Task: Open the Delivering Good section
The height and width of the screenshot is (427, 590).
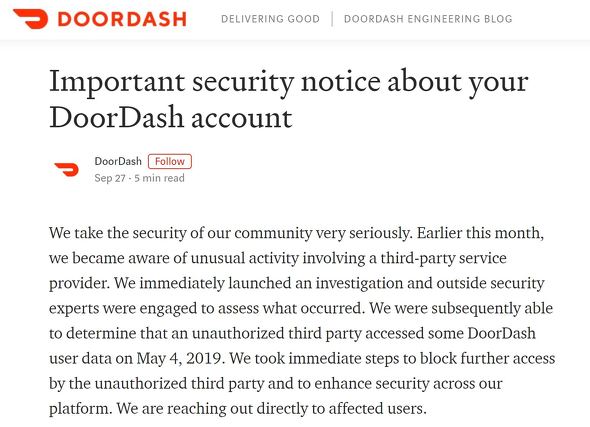Action: [270, 19]
